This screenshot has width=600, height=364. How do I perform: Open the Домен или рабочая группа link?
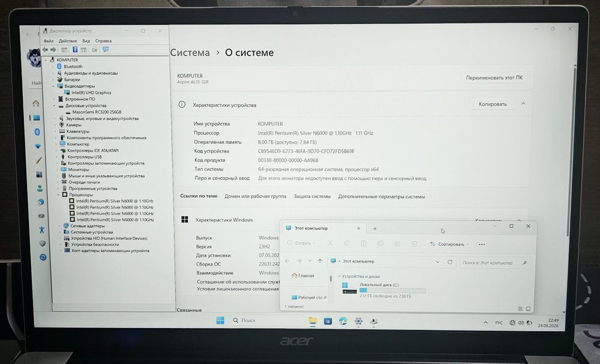point(255,196)
